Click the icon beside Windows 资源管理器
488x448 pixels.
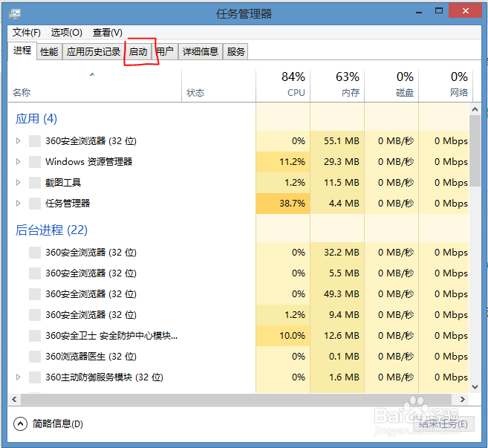pyautogui.click(x=35, y=162)
